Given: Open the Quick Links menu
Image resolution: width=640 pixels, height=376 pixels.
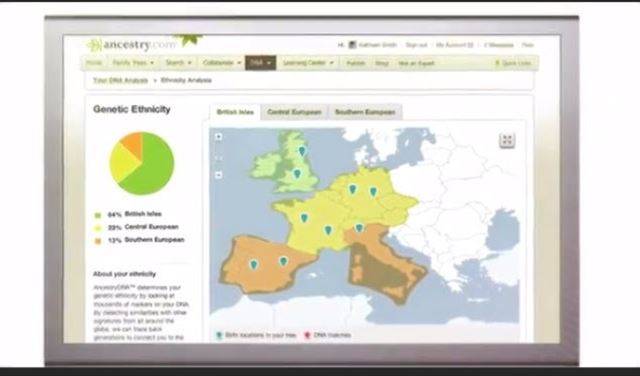Looking at the screenshot, I should pyautogui.click(x=513, y=63).
